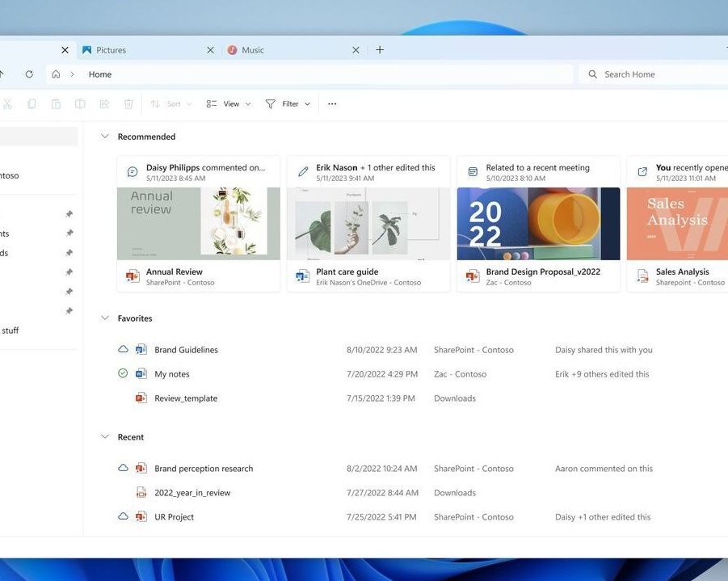The width and height of the screenshot is (728, 581).
Task: Select the My notes file
Action: pos(172,374)
